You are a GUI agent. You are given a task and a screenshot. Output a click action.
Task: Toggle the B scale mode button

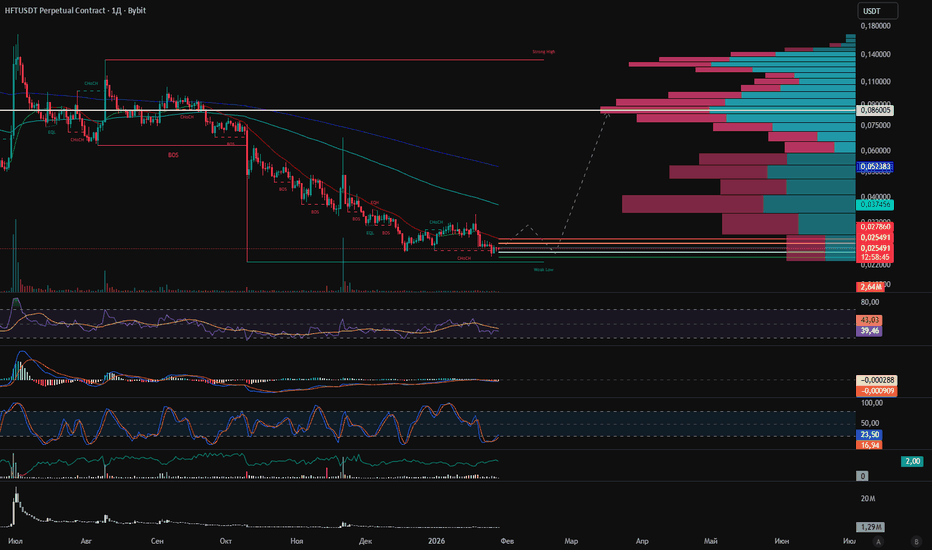pos(916,541)
